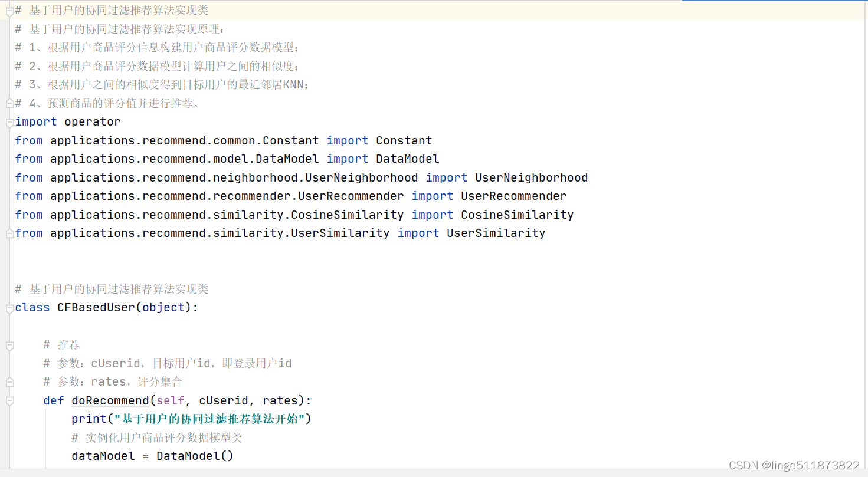Click comment line '# 1、根据用户商品评分信息构建用户商品评分数据模型；'

coord(158,48)
